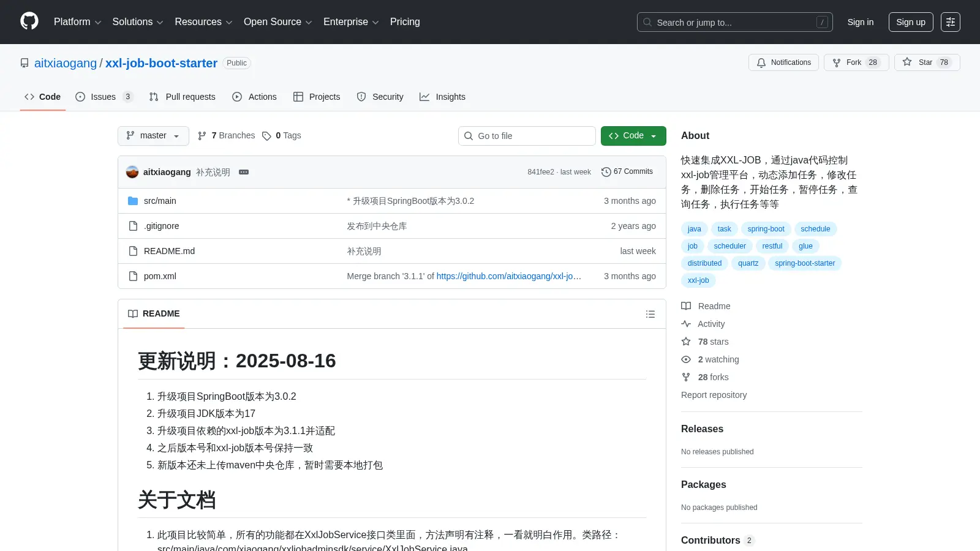
Task: Switch to Projects tab
Action: tap(317, 97)
